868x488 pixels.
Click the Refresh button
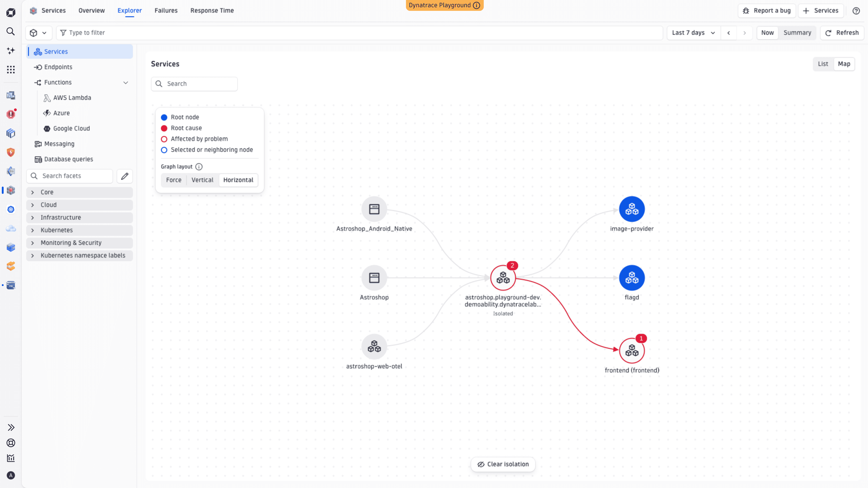842,33
